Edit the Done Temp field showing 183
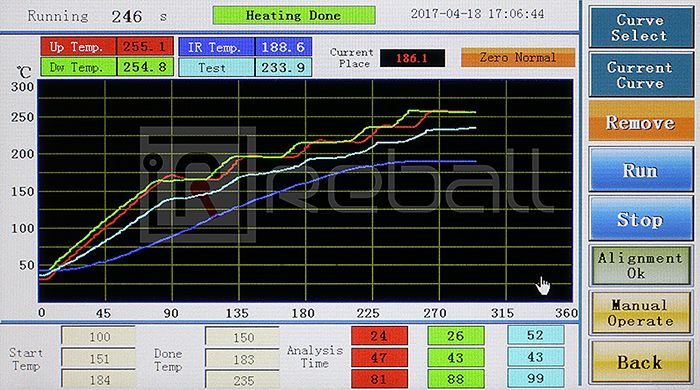Viewport: 700px width, 390px height. pyautogui.click(x=242, y=359)
